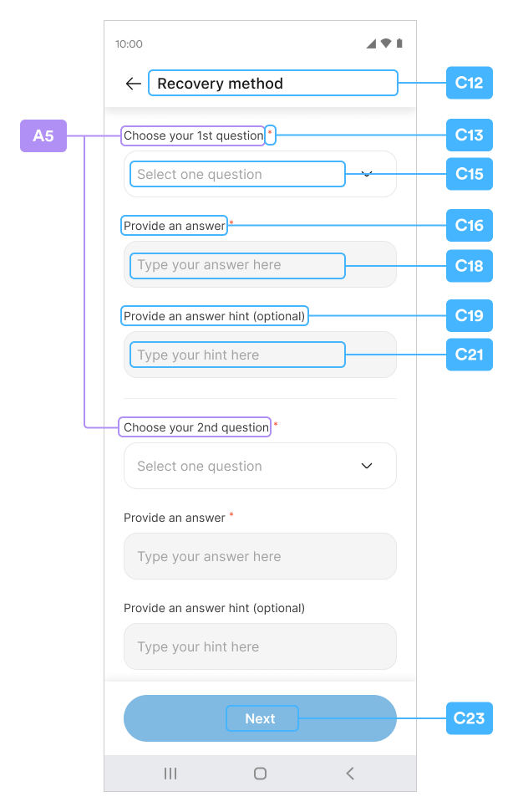Select the A5 annotation badge
The height and width of the screenshot is (812, 518).
(43, 135)
